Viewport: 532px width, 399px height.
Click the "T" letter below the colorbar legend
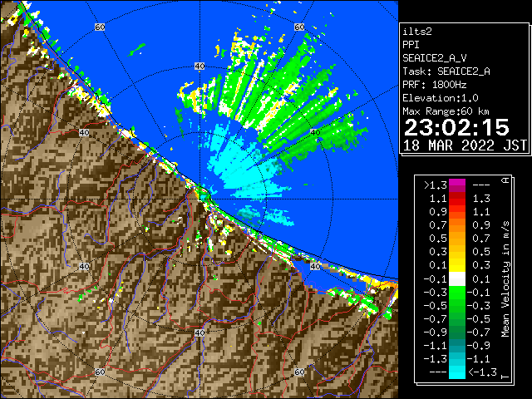[505, 377]
